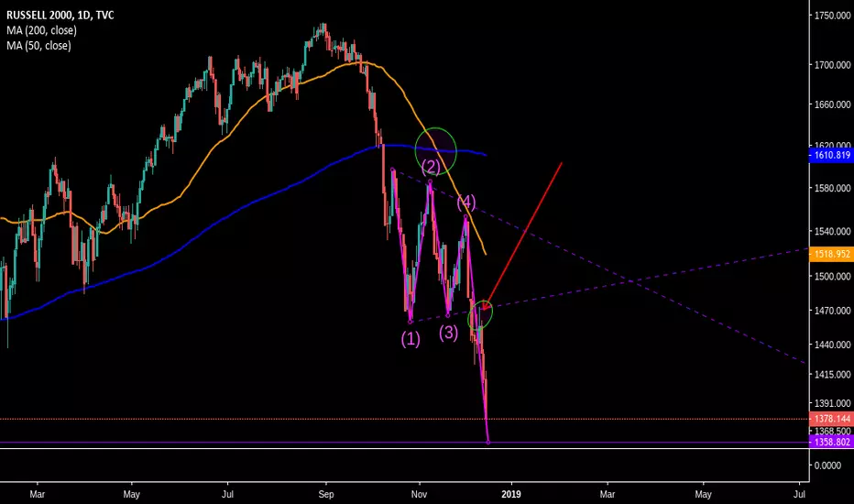The image size is (854, 504).
Task: Click the orange 1518.952 price tag
Action: (831, 254)
